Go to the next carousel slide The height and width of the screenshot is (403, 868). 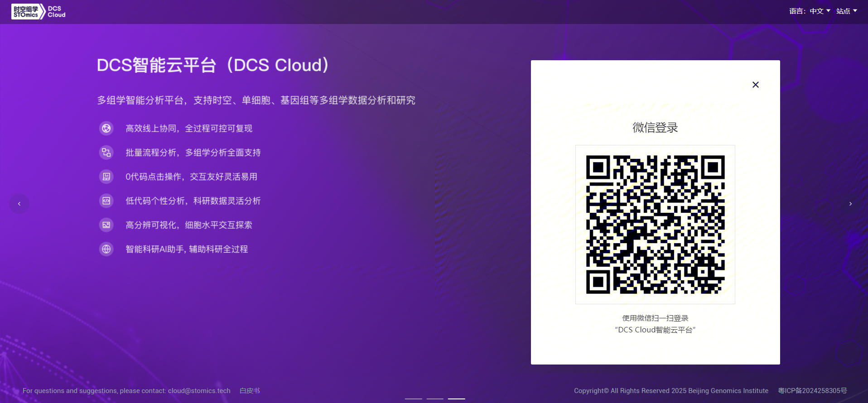850,204
